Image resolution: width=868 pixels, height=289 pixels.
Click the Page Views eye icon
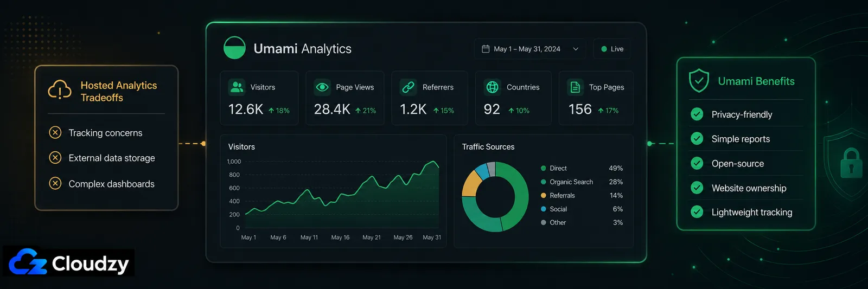click(x=322, y=87)
